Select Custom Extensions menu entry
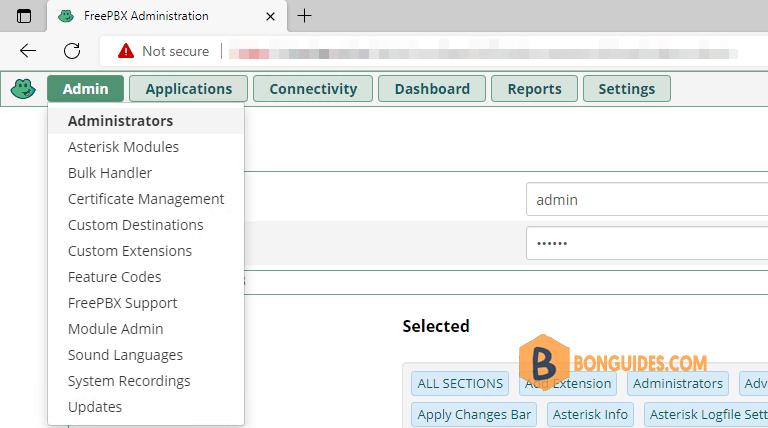The width and height of the screenshot is (768, 428). coord(146,251)
